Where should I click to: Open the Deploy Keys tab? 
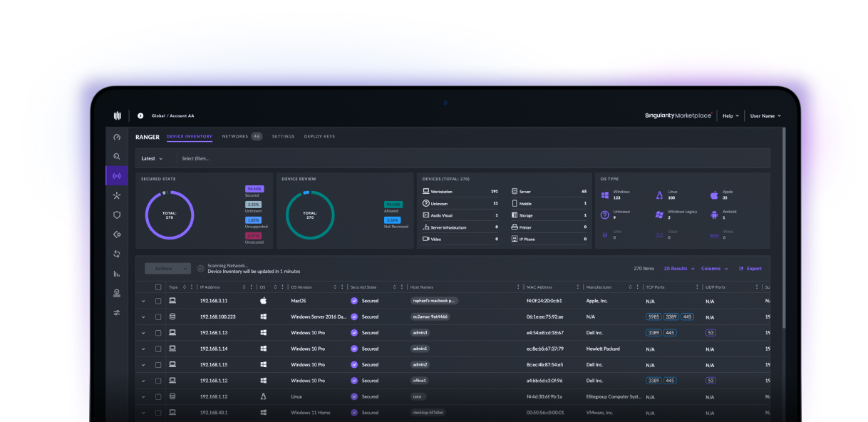pyautogui.click(x=319, y=136)
